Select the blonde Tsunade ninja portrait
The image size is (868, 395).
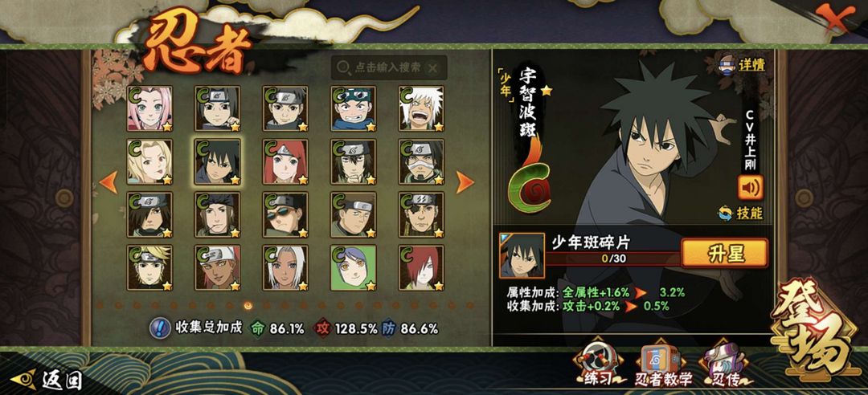tap(149, 161)
